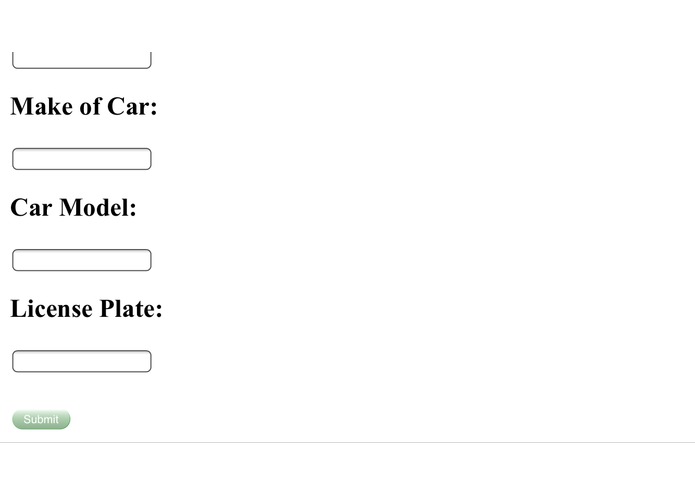Activate the textbox directly above Submit

coord(82,361)
